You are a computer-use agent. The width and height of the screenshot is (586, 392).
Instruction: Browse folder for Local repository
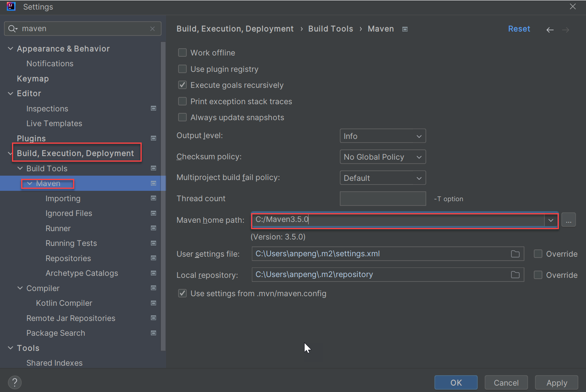coord(515,275)
